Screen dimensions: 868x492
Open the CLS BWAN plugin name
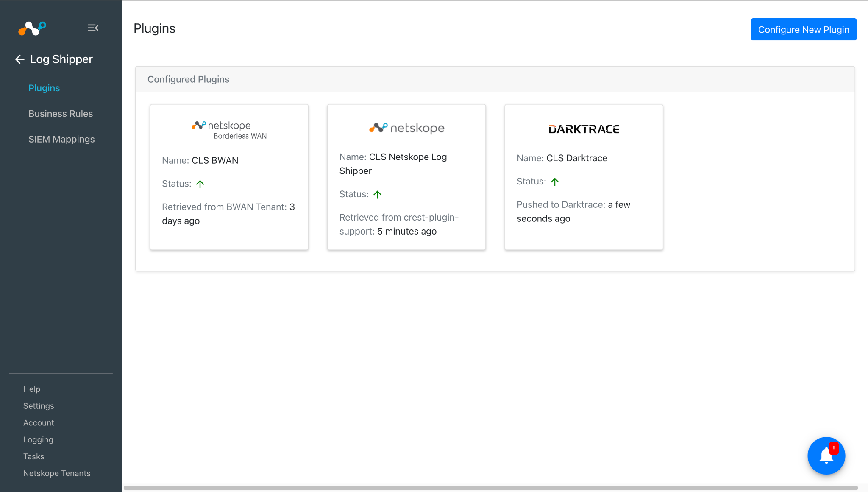[x=215, y=160]
